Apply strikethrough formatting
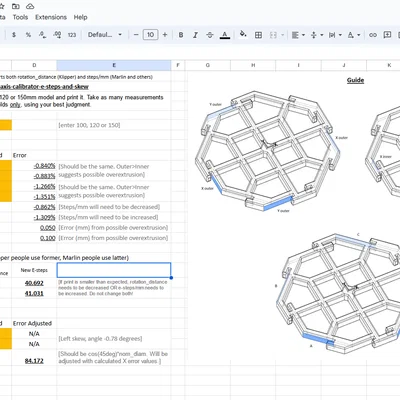Image resolution: width=400 pixels, height=400 pixels. (210, 35)
